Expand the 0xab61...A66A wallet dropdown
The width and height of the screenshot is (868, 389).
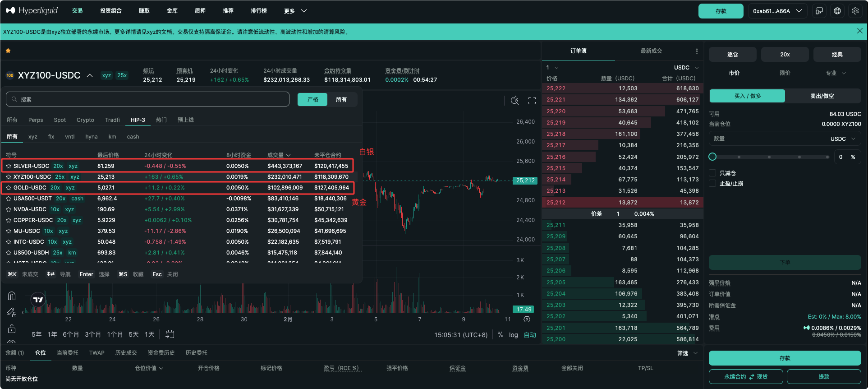point(777,11)
